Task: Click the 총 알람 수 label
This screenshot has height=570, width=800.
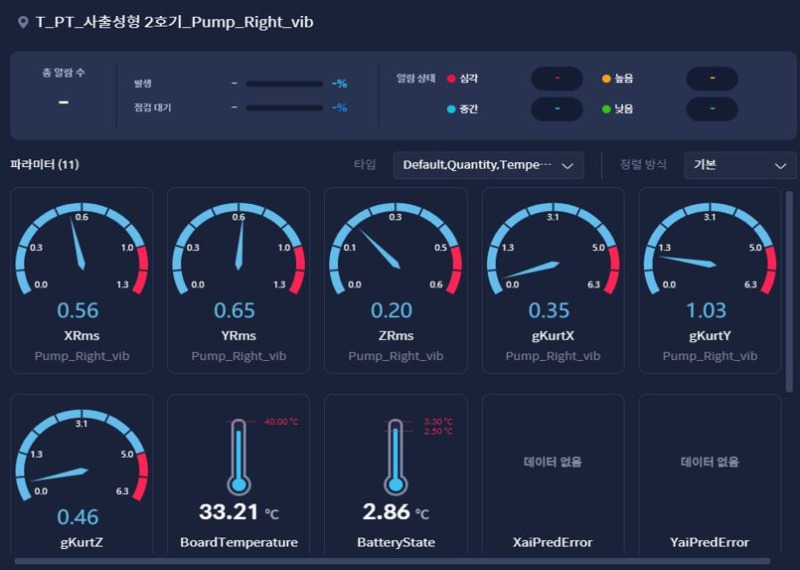Action: [63, 72]
